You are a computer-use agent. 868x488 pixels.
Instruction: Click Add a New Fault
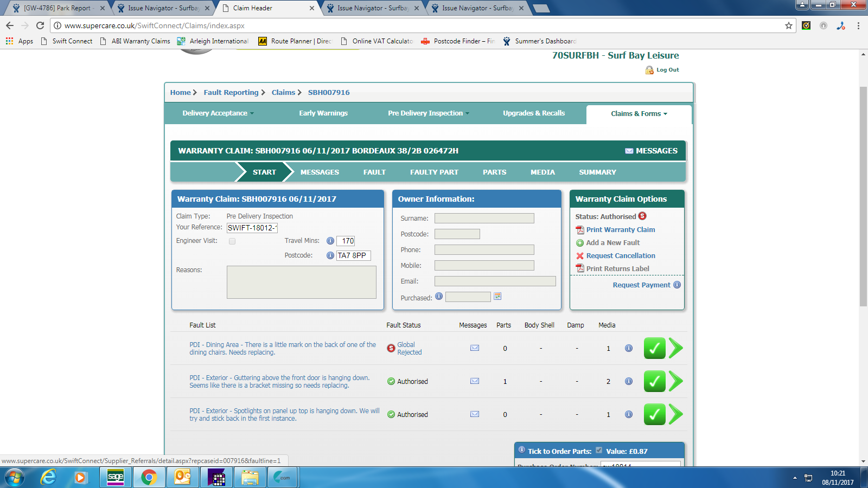point(613,243)
